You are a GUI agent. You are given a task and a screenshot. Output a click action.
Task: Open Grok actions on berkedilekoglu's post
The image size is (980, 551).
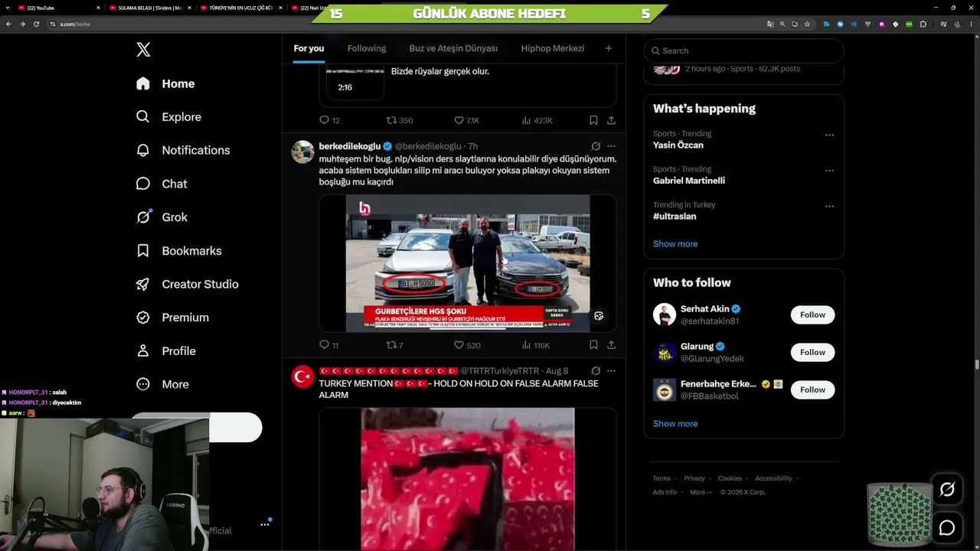tap(596, 146)
